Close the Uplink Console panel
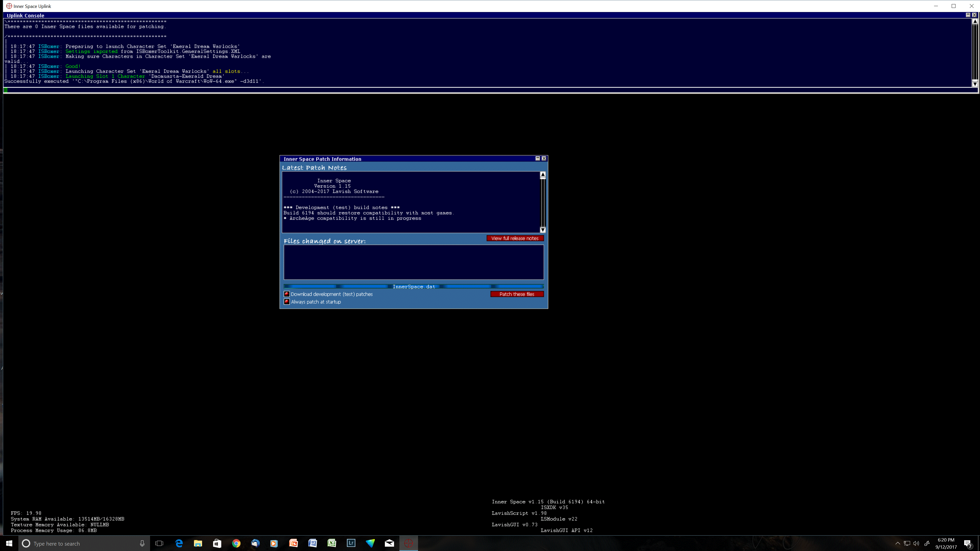Screen dimensions: 980x551 pos(974,15)
